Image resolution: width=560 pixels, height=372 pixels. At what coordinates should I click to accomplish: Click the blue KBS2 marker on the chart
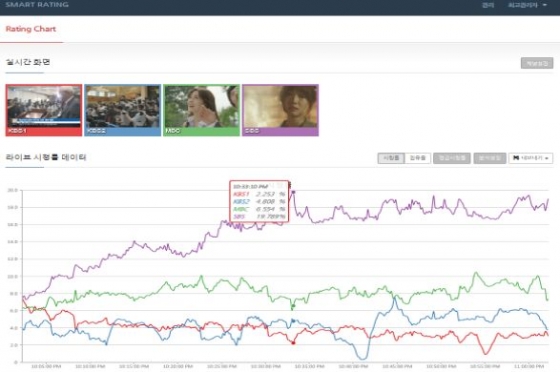pyautogui.click(x=293, y=321)
